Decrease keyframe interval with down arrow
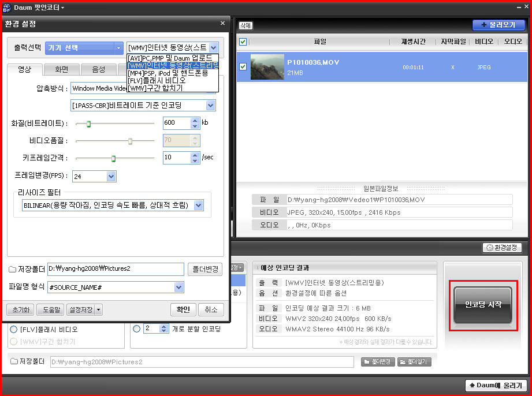This screenshot has height=396, width=532. [x=195, y=160]
